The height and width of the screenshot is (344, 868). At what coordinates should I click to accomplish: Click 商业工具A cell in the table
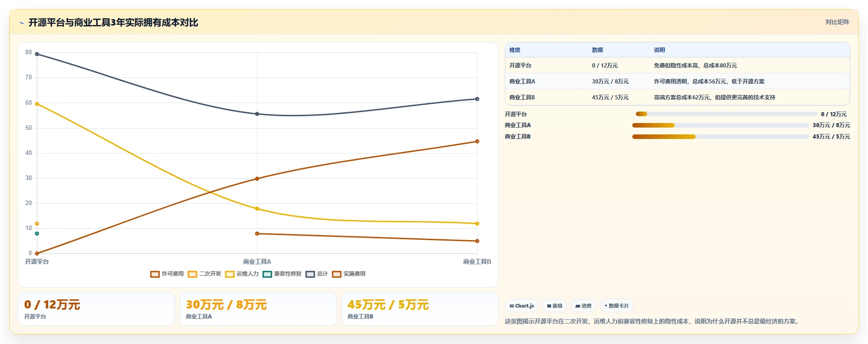(x=522, y=82)
